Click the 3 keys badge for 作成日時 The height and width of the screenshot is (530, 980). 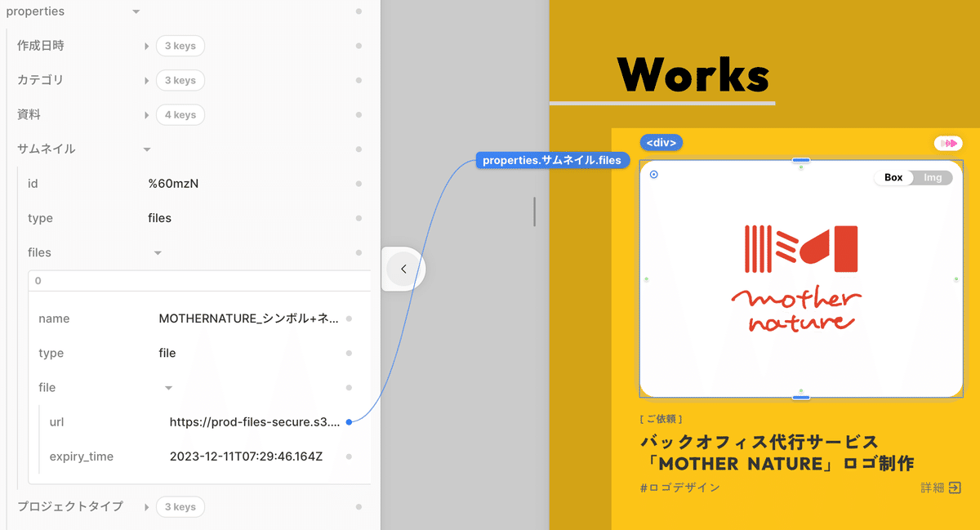(180, 46)
